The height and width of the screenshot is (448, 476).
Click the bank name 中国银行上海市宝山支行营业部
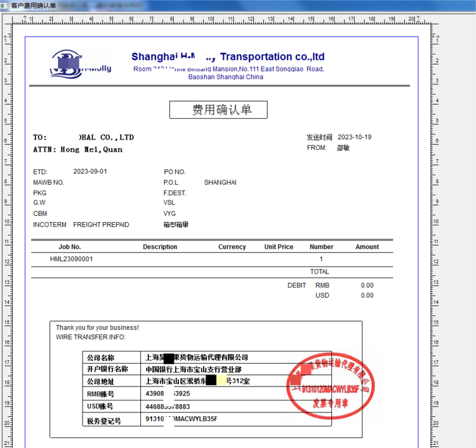coord(194,369)
